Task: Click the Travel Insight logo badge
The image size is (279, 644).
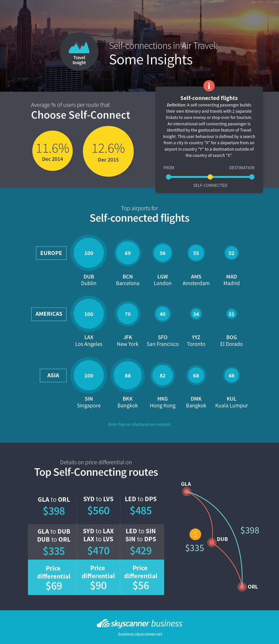Action: pyautogui.click(x=79, y=52)
